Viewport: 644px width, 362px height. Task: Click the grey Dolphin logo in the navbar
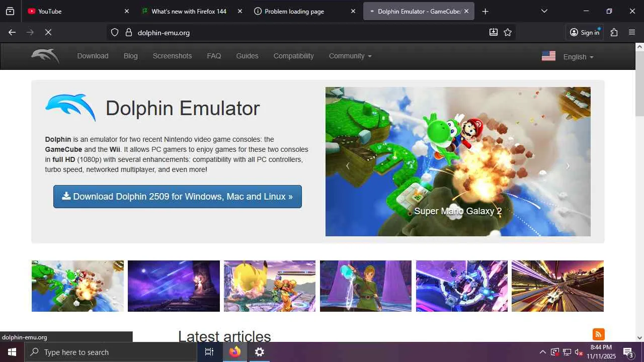point(45,56)
